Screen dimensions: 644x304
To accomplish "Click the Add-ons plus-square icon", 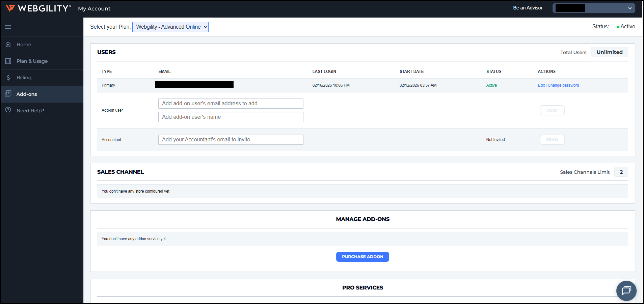I will point(8,94).
